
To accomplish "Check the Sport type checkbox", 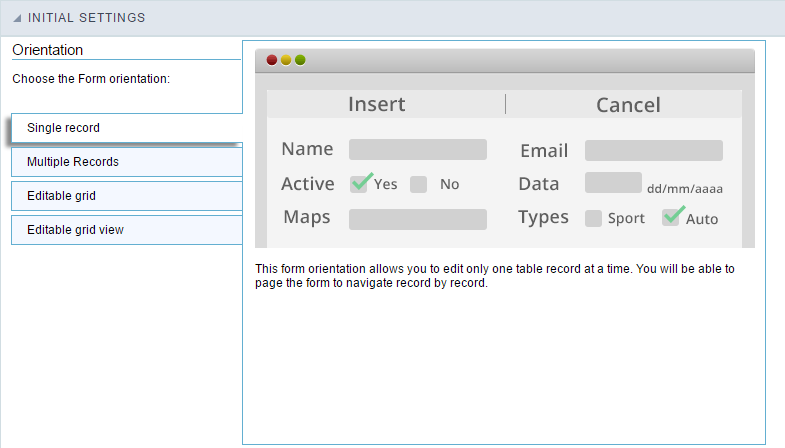I will pos(593,218).
